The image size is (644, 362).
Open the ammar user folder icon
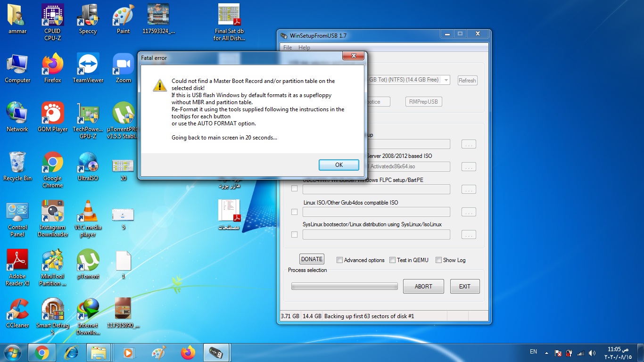pyautogui.click(x=17, y=19)
